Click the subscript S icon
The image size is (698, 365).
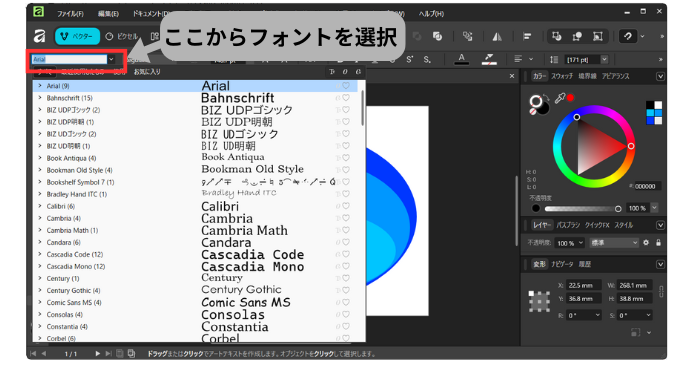[x=427, y=59]
